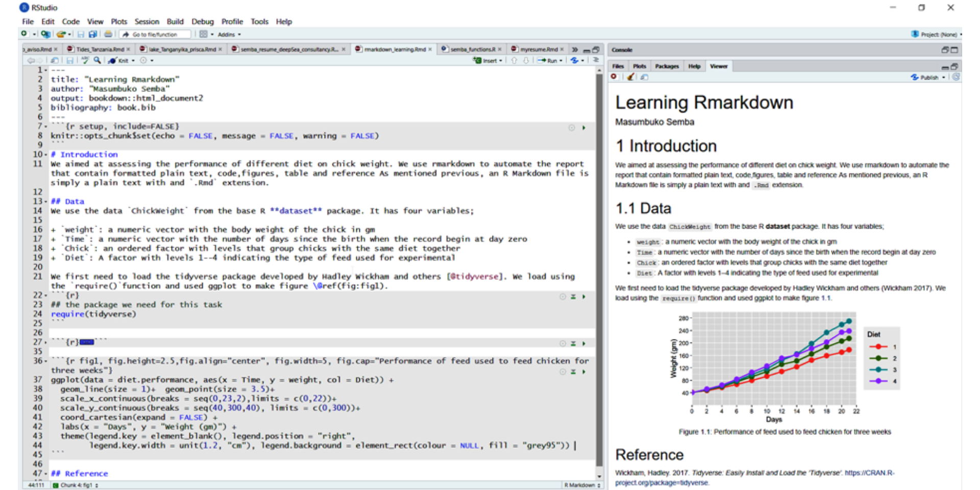Click the Viewer stop/remove red icon

(x=614, y=77)
